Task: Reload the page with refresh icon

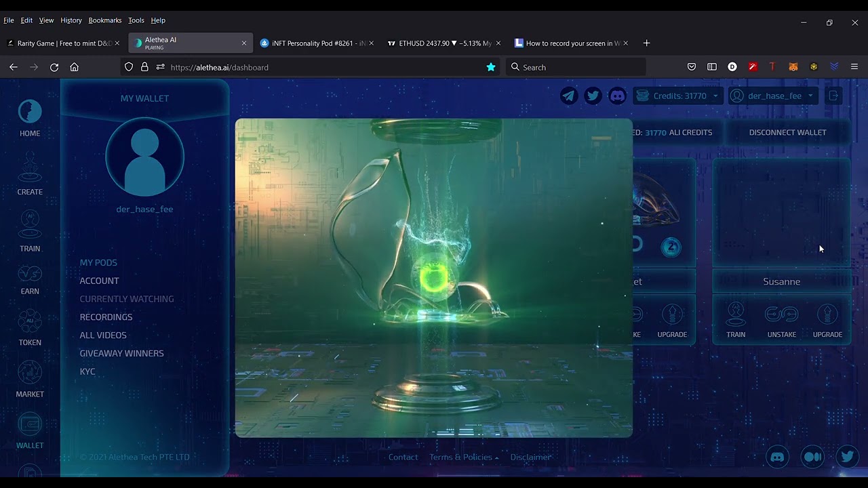Action: pos(54,67)
